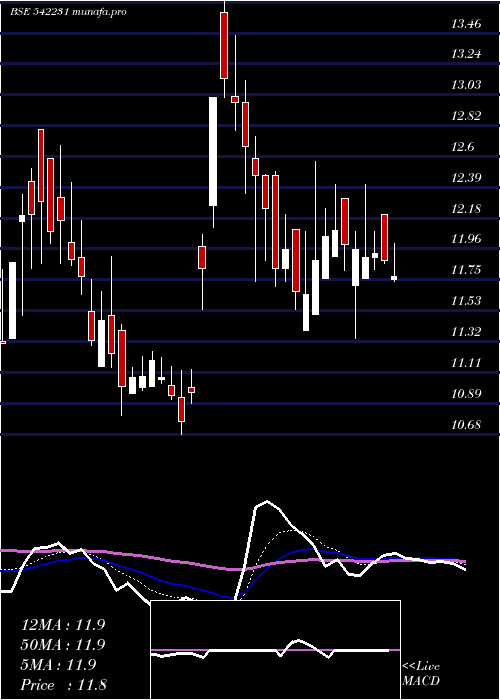Click the lowest red candle reaching 10.68
The width and height of the screenshot is (500, 700).
click(x=181, y=409)
